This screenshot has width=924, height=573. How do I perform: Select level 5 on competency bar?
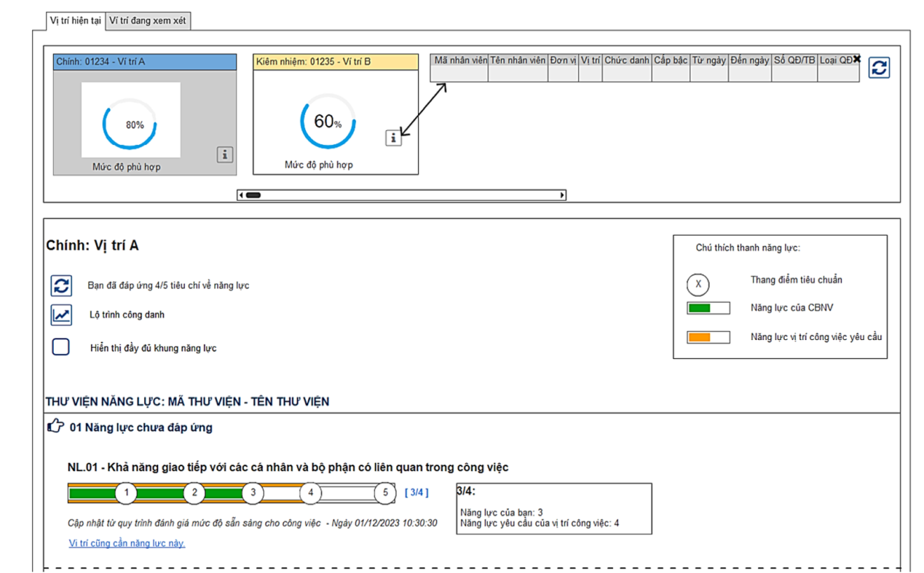[x=384, y=493]
